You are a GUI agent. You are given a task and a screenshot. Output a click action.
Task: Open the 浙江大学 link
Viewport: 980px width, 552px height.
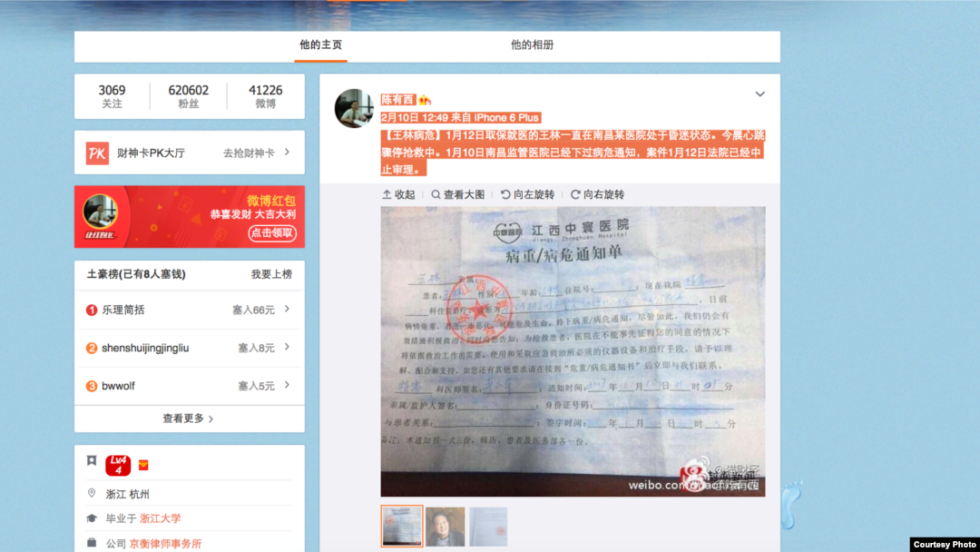(160, 519)
